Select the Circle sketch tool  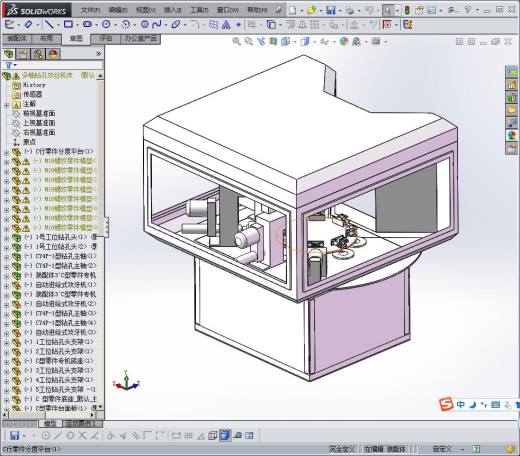(106, 24)
